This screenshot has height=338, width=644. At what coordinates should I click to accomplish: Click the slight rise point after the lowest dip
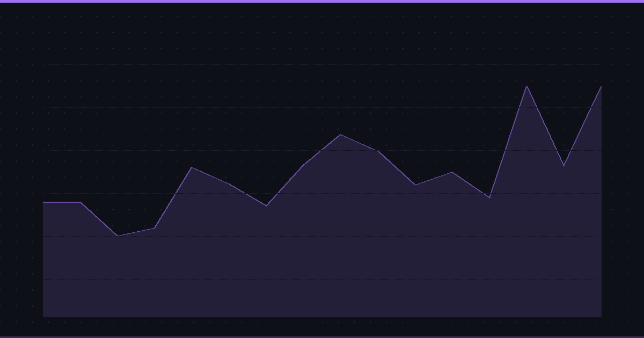(x=155, y=228)
